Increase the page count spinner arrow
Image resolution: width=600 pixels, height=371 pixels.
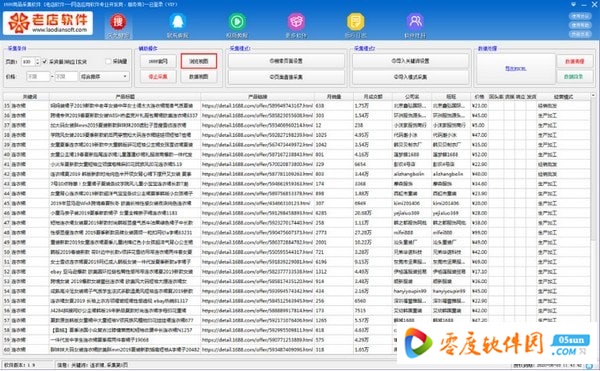tap(38, 59)
